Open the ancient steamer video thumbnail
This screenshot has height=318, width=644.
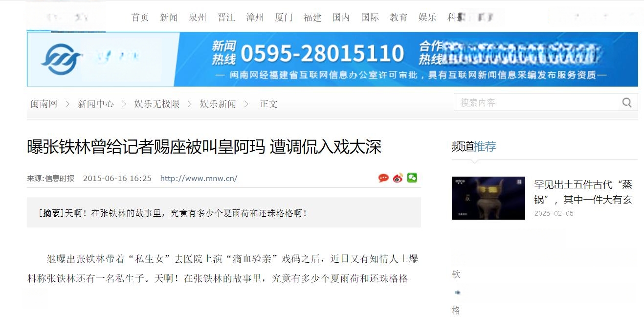coord(489,198)
